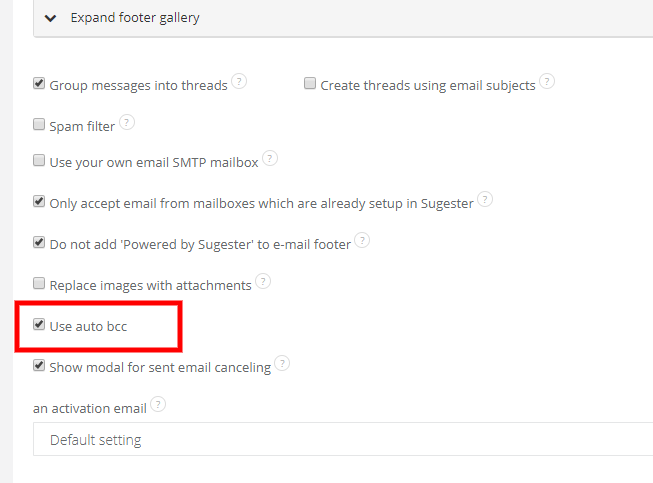The image size is (653, 483).
Task: Check Replace images with attachments
Action: (39, 285)
